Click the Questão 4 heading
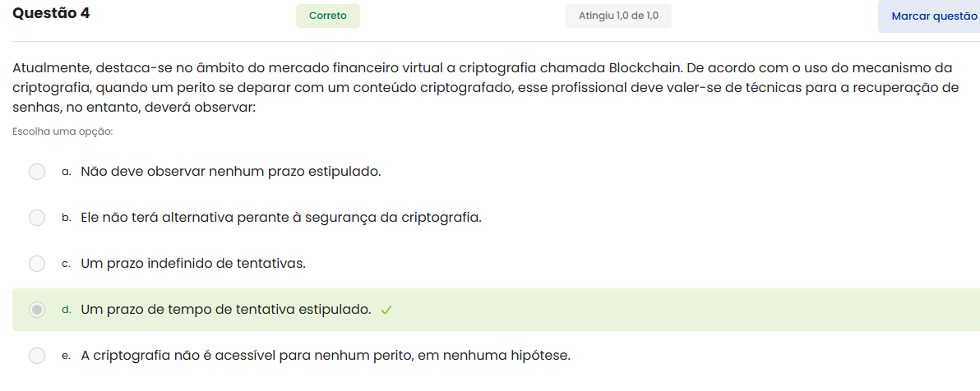 [51, 14]
